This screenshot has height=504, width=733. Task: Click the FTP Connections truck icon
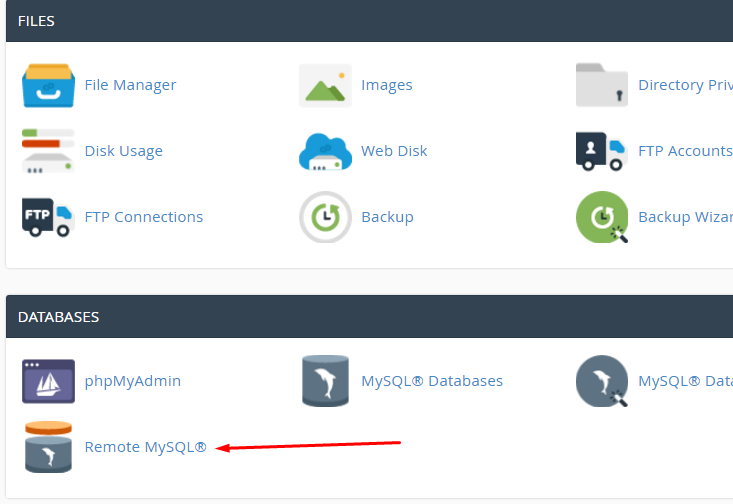tap(48, 217)
